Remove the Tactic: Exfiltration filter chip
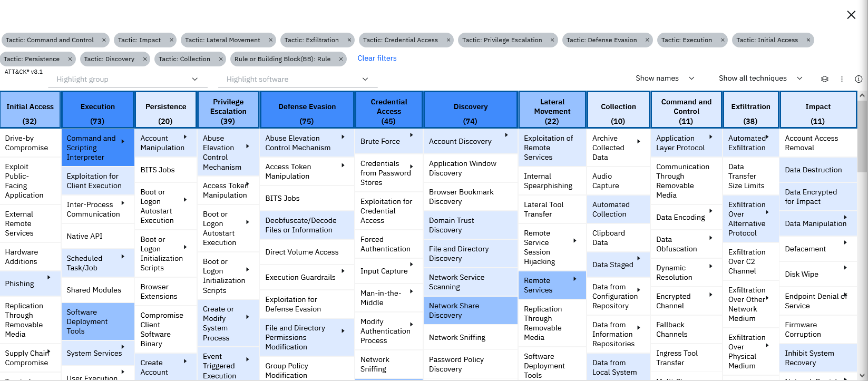This screenshot has height=381, width=868. [349, 40]
